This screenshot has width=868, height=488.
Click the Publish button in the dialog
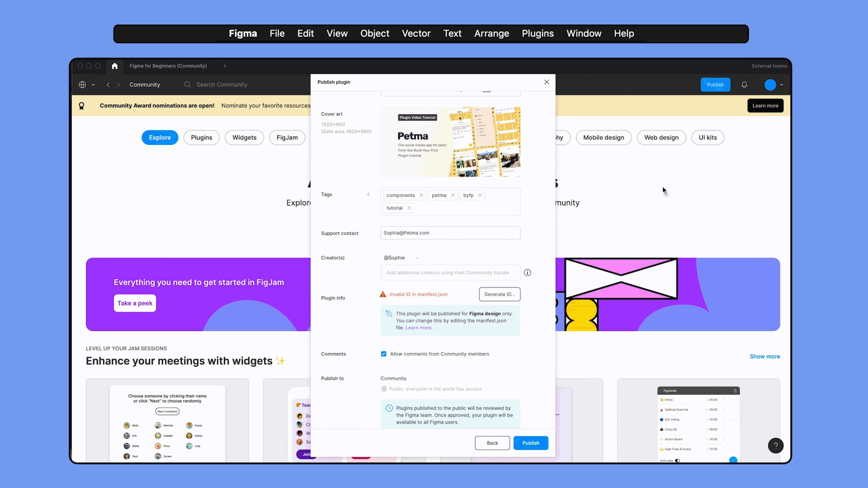pos(531,443)
